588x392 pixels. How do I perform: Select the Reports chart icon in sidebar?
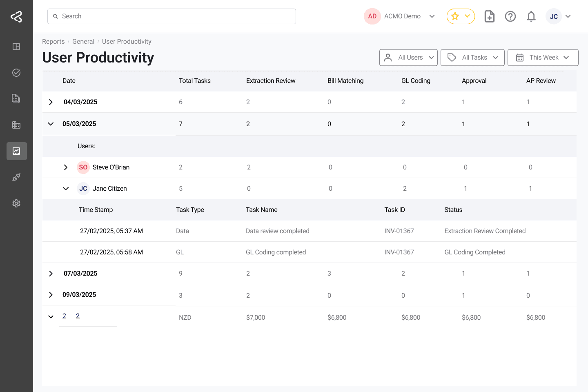[x=16, y=151]
